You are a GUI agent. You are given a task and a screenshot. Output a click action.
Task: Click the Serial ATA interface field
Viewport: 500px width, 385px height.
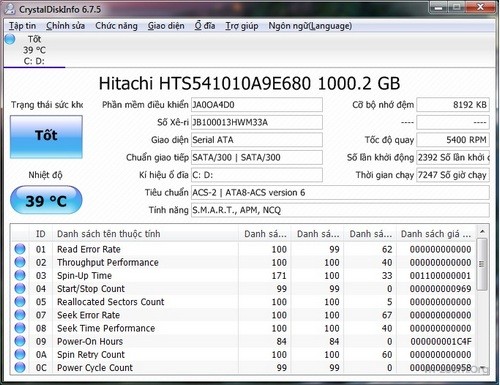point(257,140)
